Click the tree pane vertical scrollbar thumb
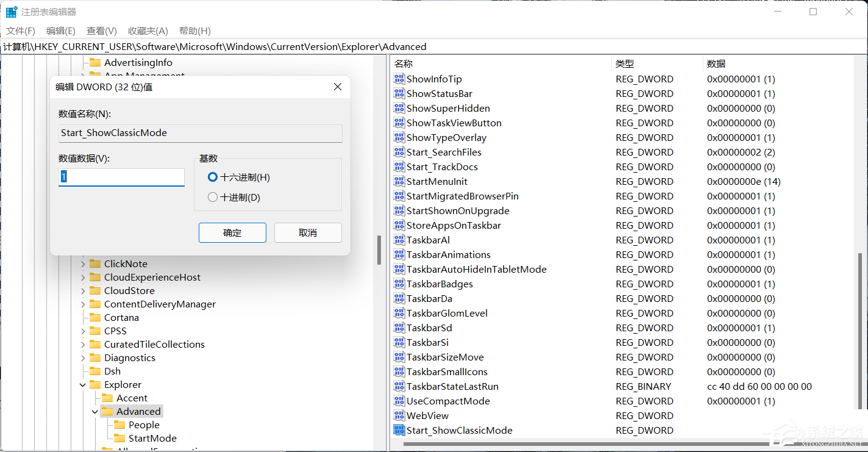 coord(379,250)
